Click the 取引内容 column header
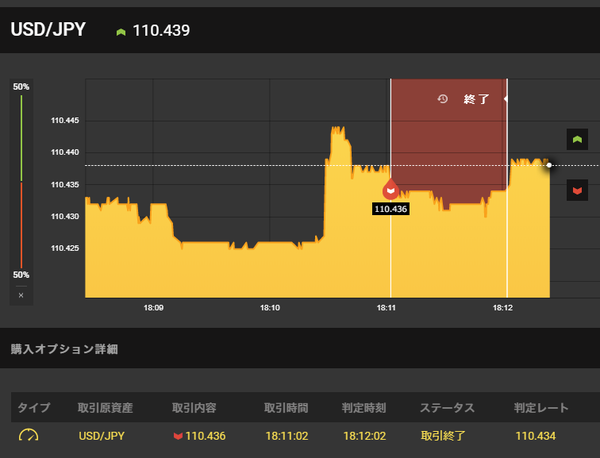Screen dimensions: 600x458 [x=194, y=408]
